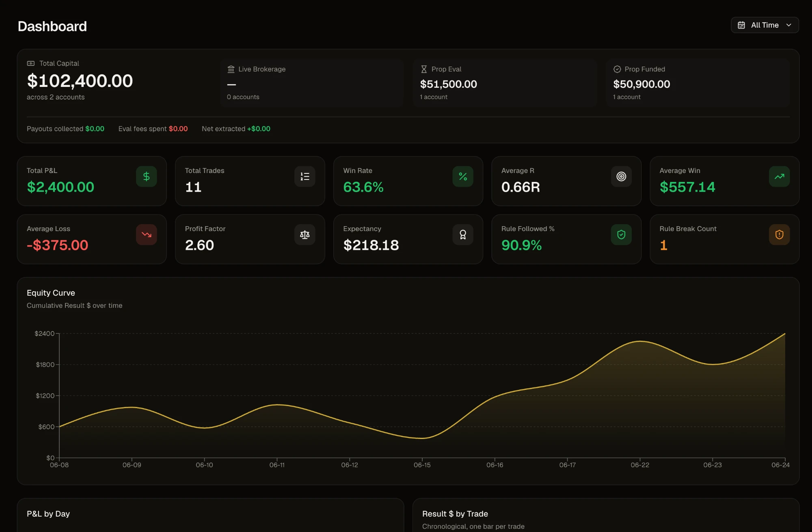Click the 'Result $ by Trade' panel title
Image resolution: width=812 pixels, height=532 pixels.
click(x=455, y=514)
